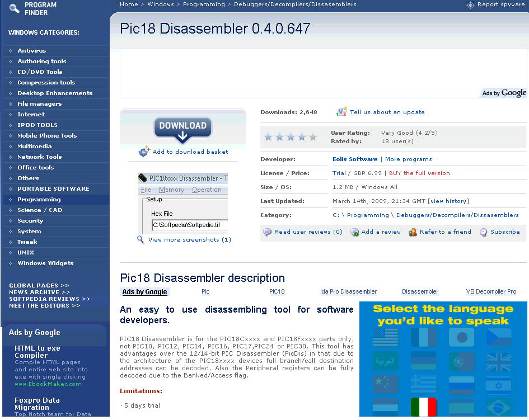This screenshot has height=420, width=529.
Task: Click the download basket icon
Action: click(x=144, y=152)
